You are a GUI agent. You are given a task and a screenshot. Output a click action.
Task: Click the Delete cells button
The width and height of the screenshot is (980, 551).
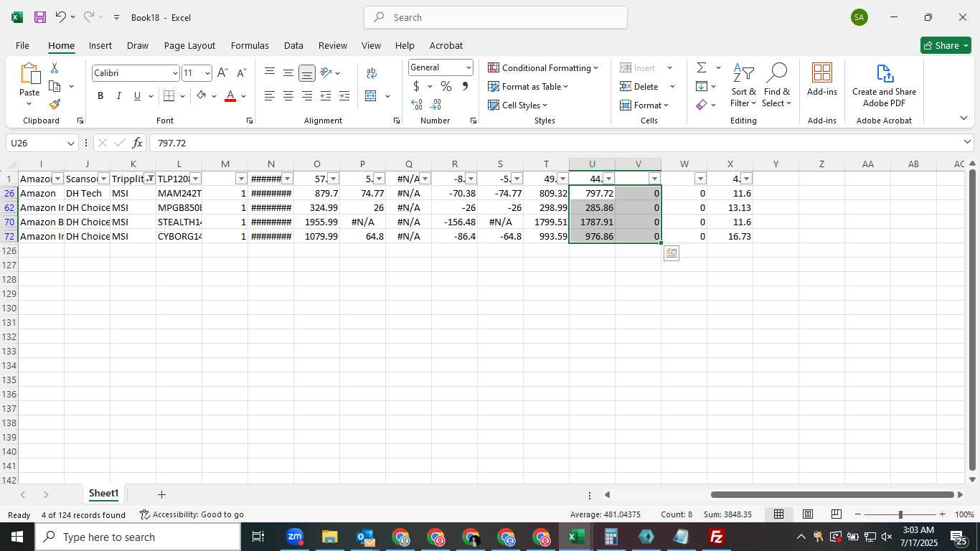[640, 87]
